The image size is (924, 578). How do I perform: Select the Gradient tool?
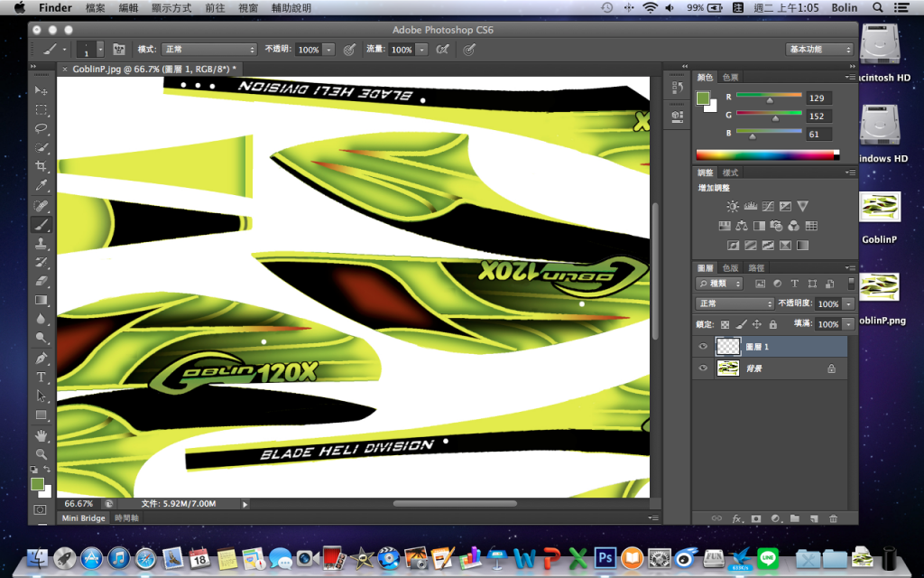click(x=41, y=300)
